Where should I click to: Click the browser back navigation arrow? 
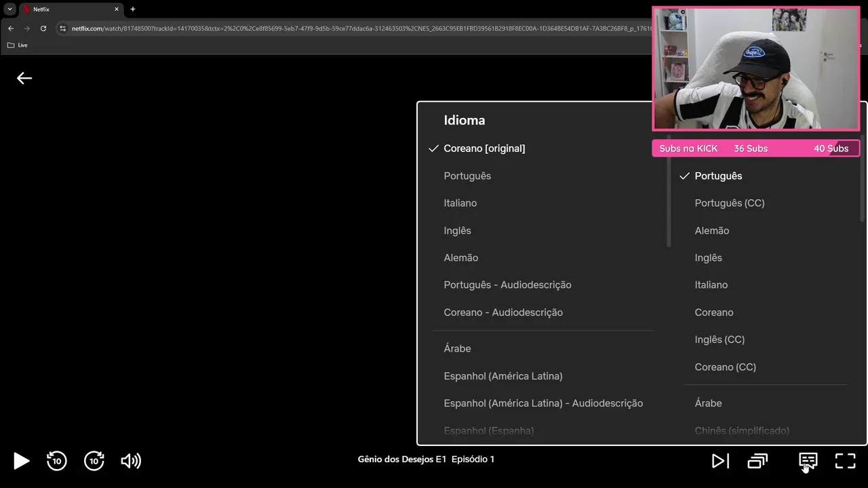[x=11, y=28]
